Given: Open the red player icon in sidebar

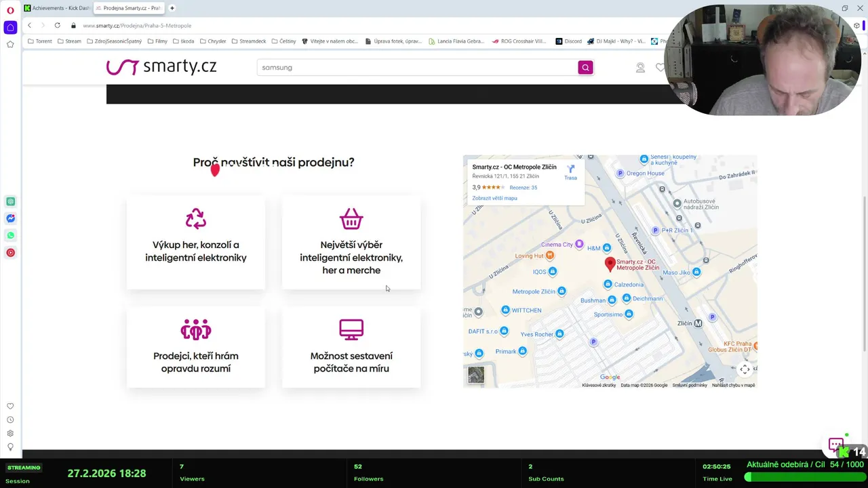Looking at the screenshot, I should tap(10, 253).
